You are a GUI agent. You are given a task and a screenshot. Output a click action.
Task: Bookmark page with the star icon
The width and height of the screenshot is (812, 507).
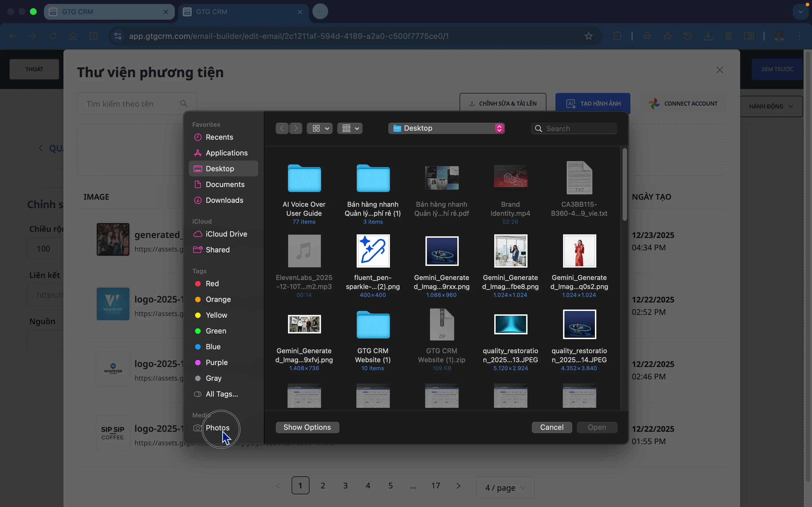point(588,36)
